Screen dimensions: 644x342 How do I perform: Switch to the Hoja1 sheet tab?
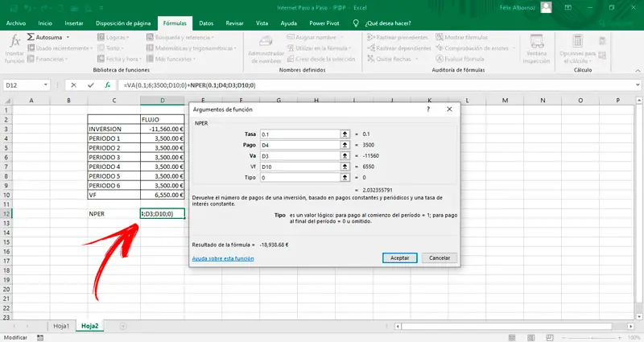(61, 326)
